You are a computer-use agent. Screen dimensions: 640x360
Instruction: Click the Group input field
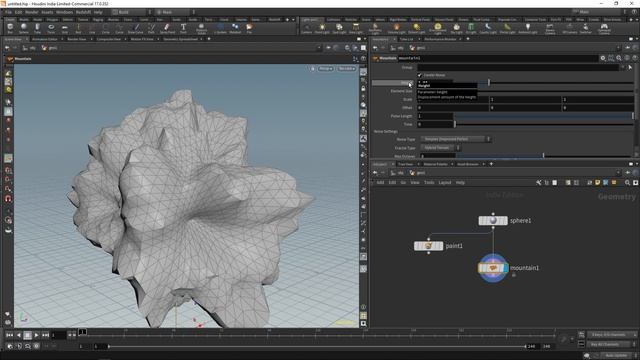[518, 67]
